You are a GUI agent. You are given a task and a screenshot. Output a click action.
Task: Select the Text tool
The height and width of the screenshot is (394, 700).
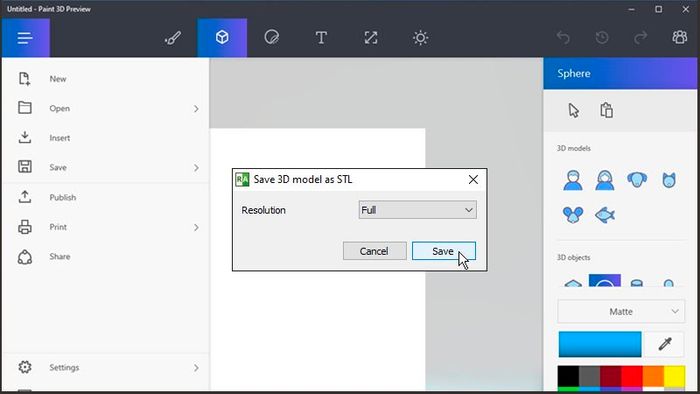coord(321,38)
